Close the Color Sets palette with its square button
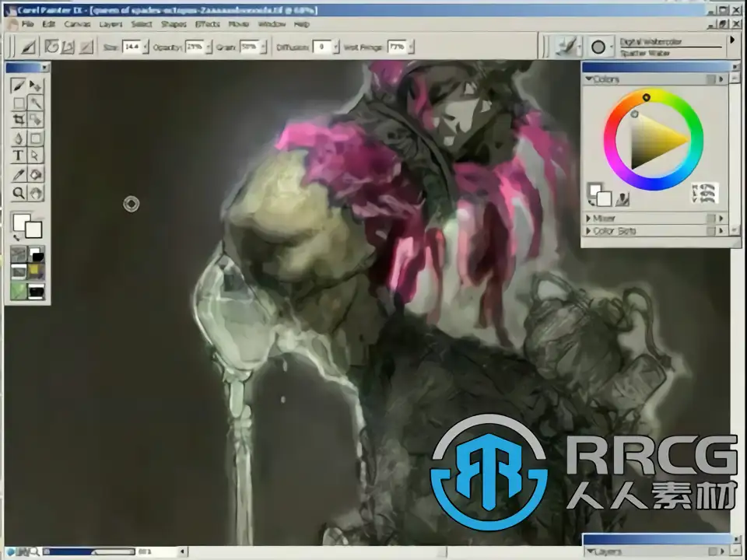747x560 pixels. click(710, 231)
